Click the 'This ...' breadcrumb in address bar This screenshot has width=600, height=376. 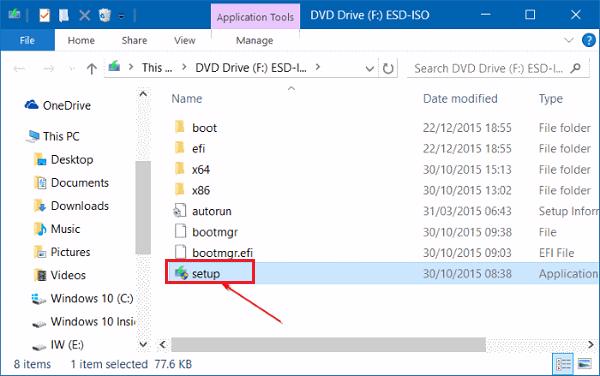[157, 68]
